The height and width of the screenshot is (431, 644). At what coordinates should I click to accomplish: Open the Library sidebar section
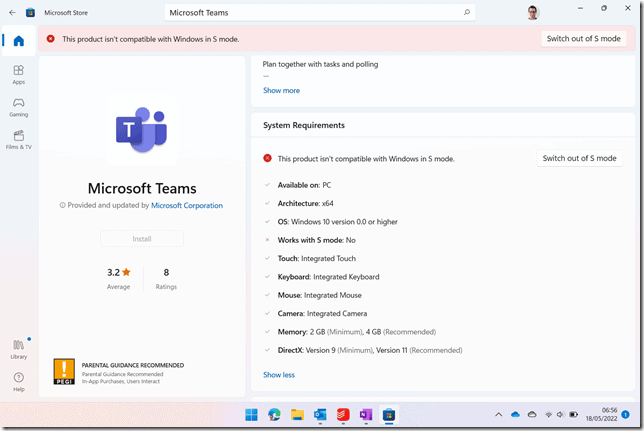click(x=18, y=349)
